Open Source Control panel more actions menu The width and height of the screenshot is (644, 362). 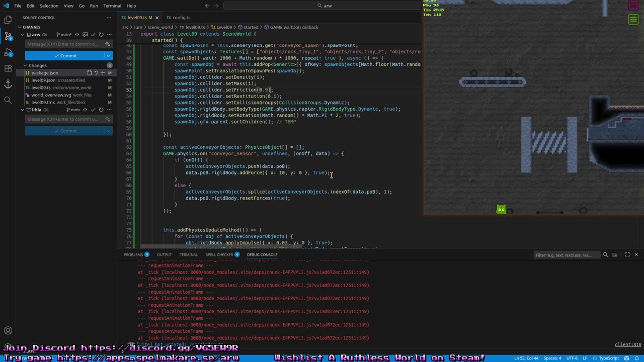(109, 18)
